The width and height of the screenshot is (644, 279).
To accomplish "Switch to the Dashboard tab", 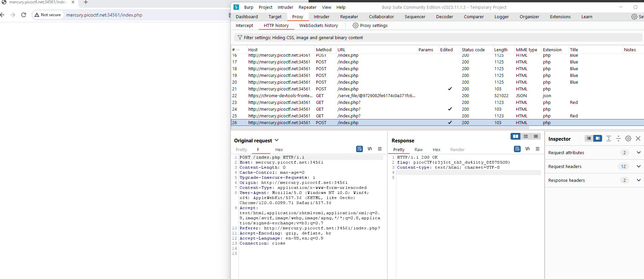I will click(x=247, y=17).
